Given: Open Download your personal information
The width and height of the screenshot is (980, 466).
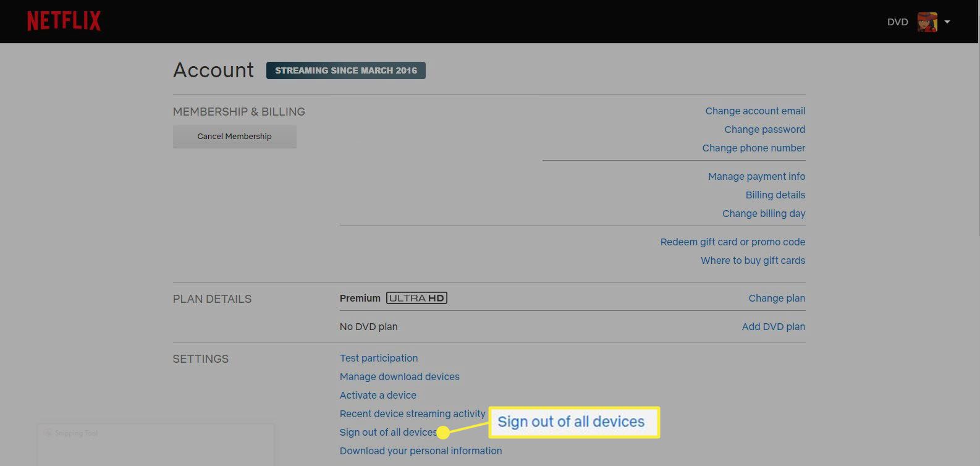Looking at the screenshot, I should 421,451.
